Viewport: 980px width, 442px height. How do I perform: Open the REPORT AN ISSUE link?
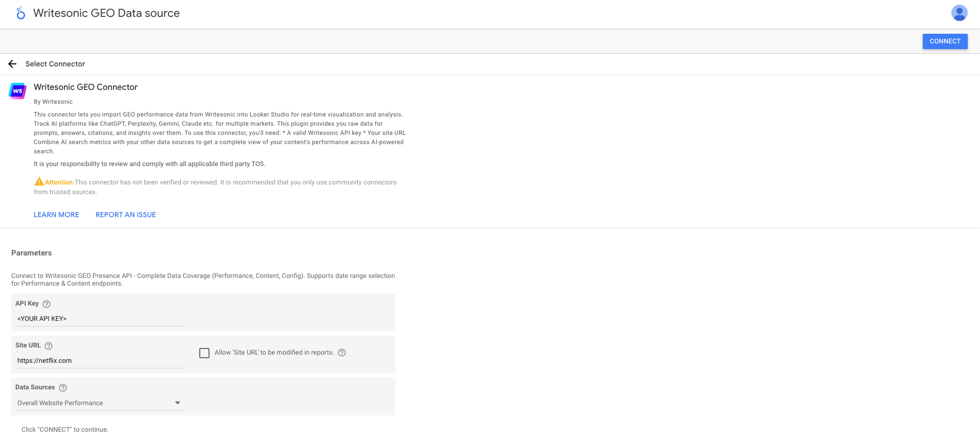tap(126, 215)
